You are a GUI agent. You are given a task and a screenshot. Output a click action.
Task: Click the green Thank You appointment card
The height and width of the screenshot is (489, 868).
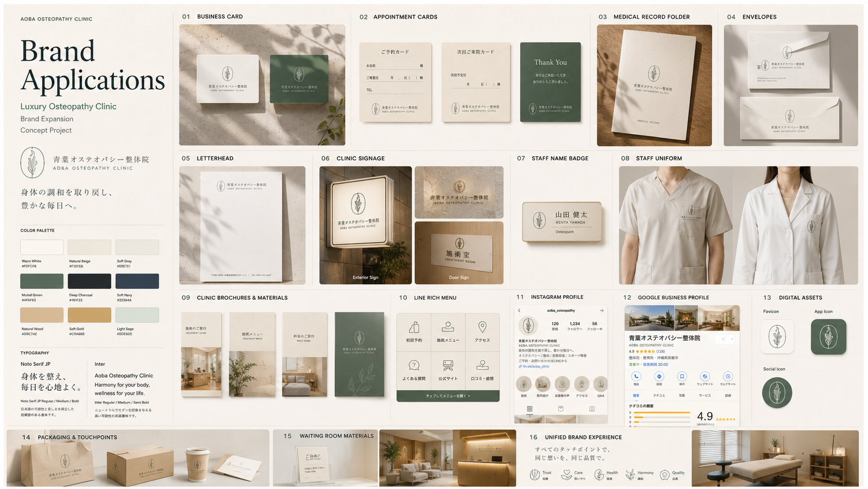(550, 82)
